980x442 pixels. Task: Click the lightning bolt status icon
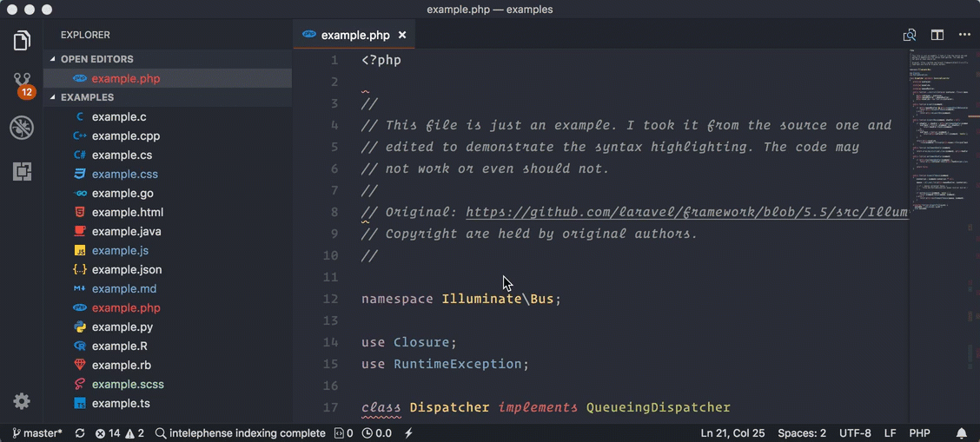click(x=408, y=433)
